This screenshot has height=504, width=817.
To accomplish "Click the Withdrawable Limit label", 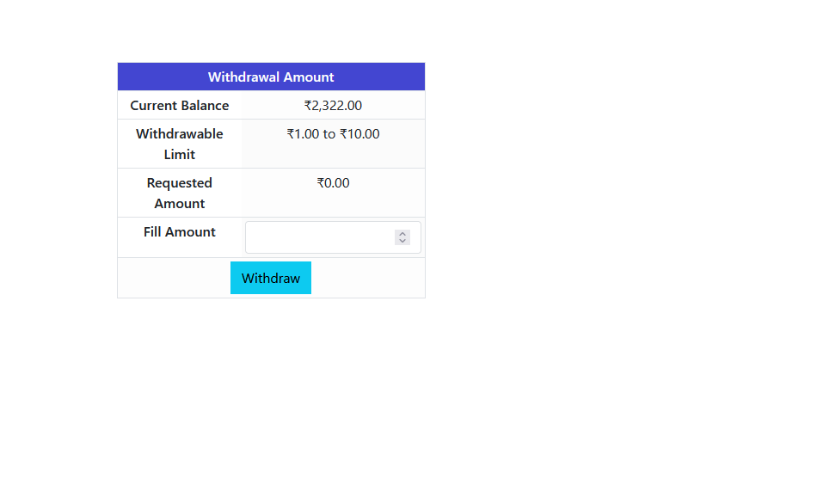I will [179, 144].
